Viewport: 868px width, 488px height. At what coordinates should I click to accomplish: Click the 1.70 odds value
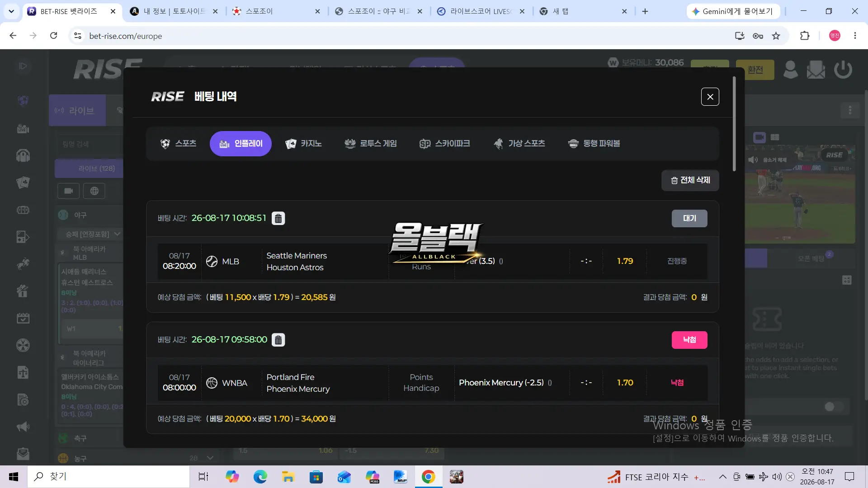(x=625, y=383)
